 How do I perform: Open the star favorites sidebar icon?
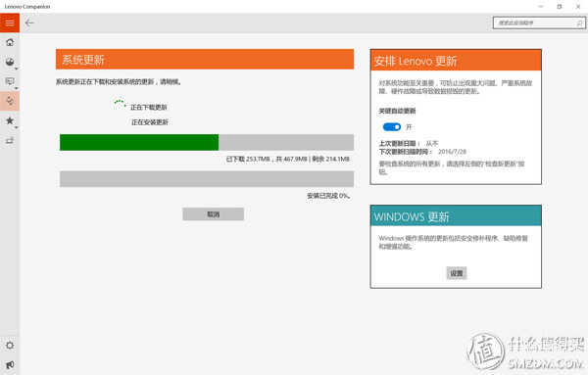[x=10, y=120]
